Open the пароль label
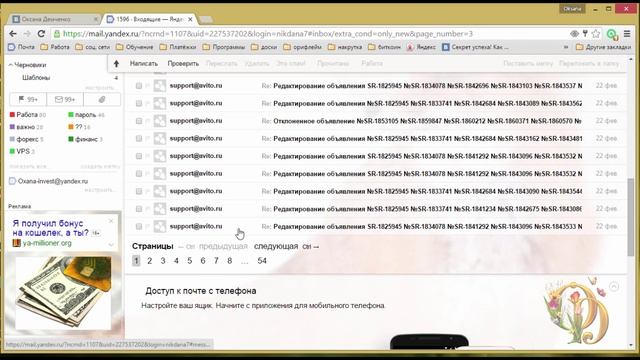This screenshot has height=360, width=640. tap(85, 115)
